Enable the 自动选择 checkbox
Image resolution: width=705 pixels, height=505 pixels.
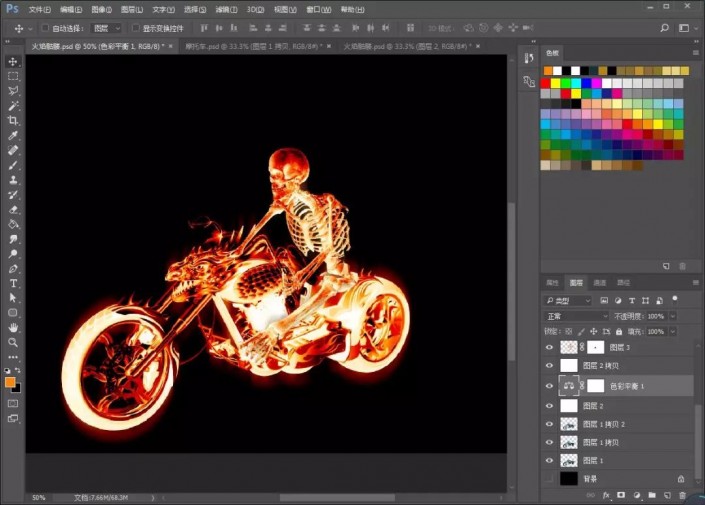[45, 28]
